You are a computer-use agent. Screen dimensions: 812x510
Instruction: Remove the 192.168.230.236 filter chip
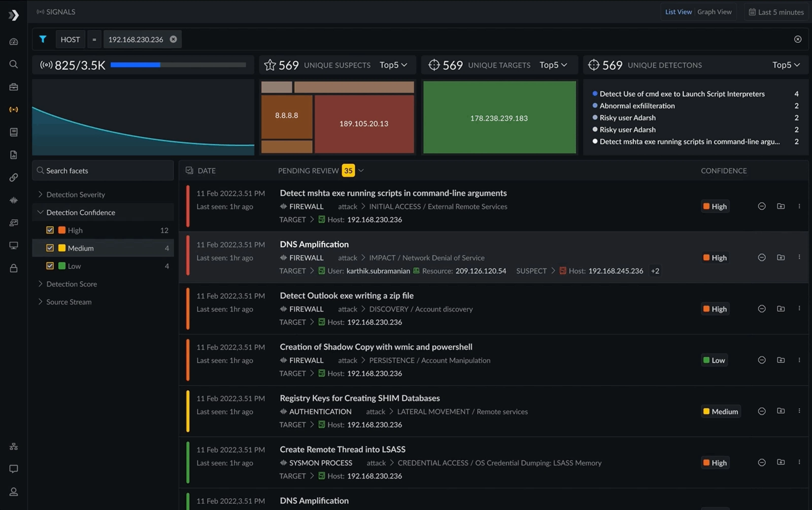click(x=173, y=39)
